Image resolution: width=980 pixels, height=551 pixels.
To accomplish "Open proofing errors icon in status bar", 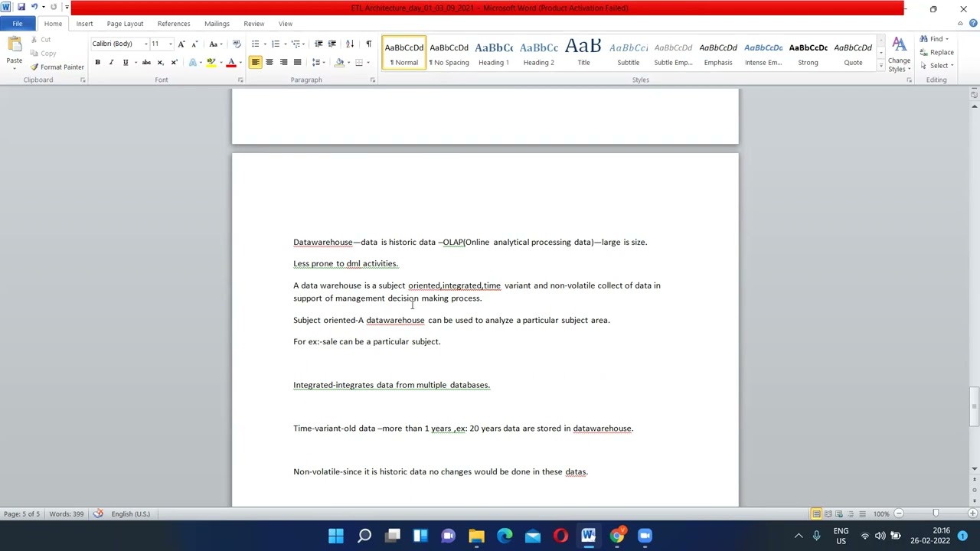I will coord(98,514).
